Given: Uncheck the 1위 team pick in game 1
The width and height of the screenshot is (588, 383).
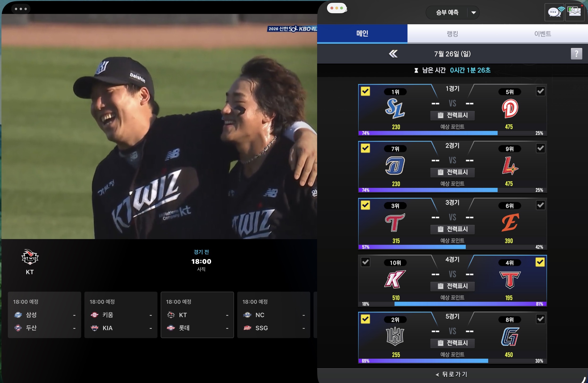Looking at the screenshot, I should pyautogui.click(x=365, y=91).
